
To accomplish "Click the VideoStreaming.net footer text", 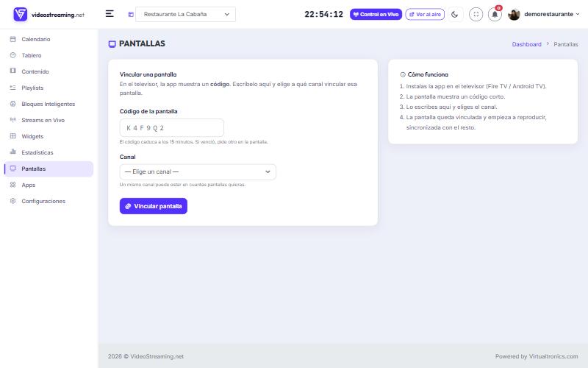I will coord(146,356).
